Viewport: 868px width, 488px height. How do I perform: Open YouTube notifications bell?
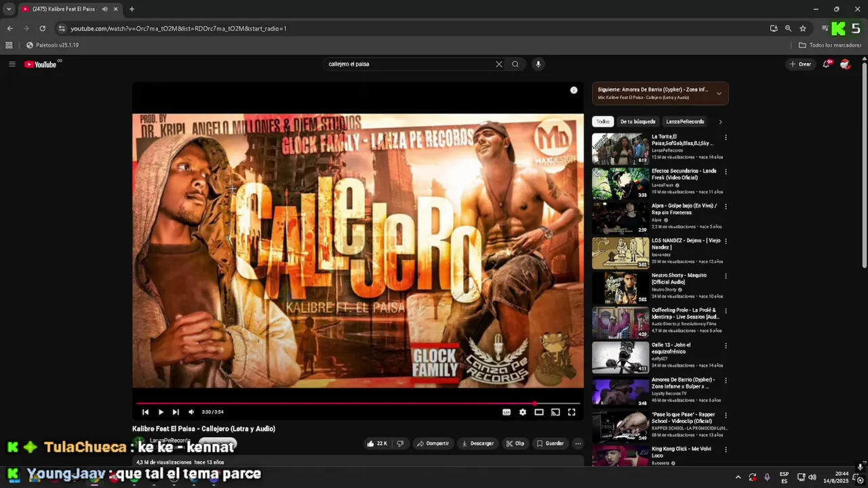826,64
